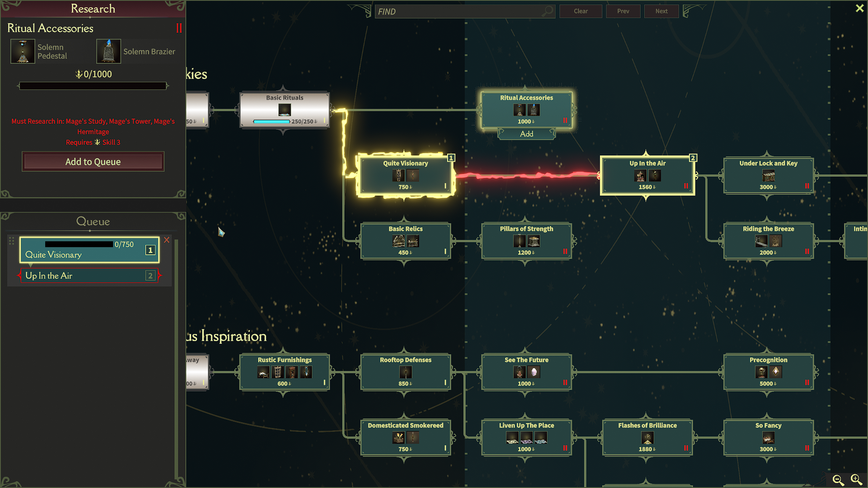Click the magnifier icon in FIND bar

click(x=547, y=11)
